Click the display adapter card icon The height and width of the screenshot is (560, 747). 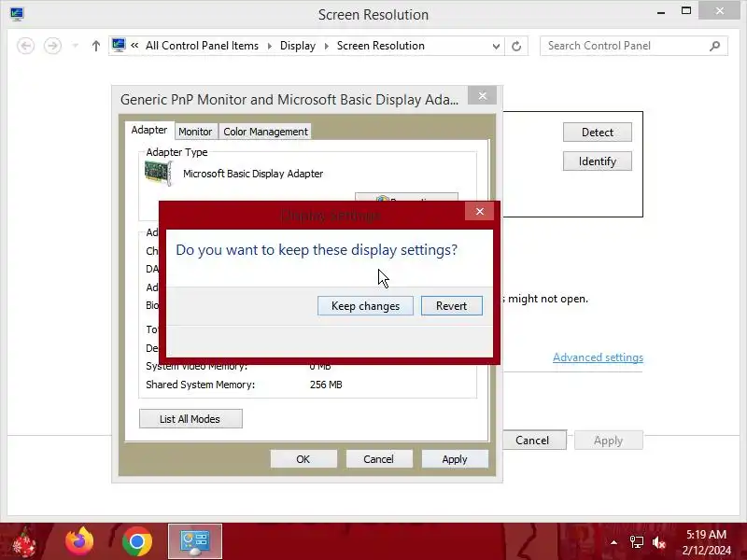tap(159, 174)
